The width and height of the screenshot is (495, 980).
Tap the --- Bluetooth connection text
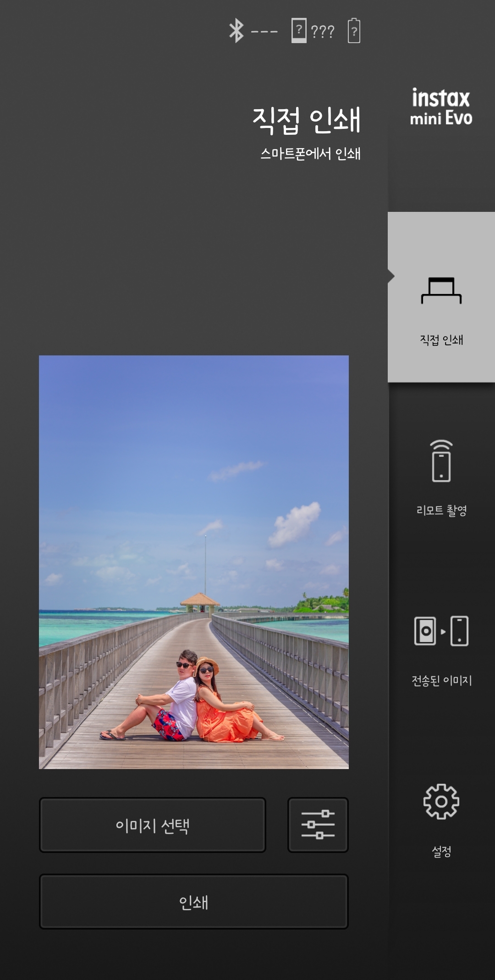[264, 32]
